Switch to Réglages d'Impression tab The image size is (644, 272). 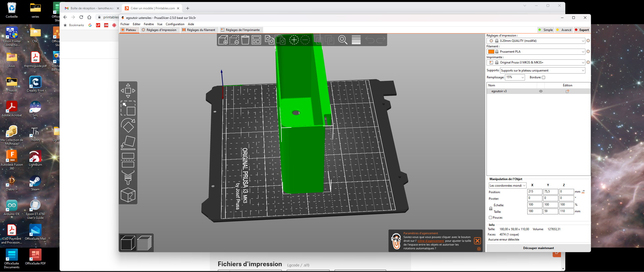[159, 30]
